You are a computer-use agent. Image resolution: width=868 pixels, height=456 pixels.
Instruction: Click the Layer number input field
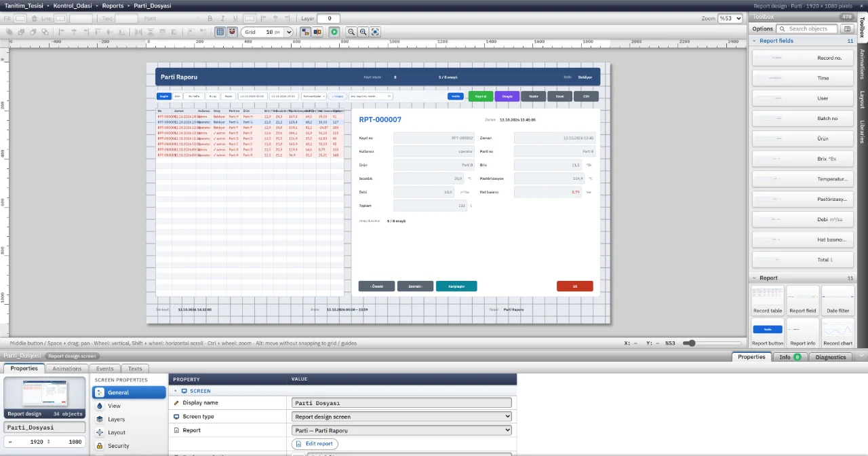(x=328, y=18)
